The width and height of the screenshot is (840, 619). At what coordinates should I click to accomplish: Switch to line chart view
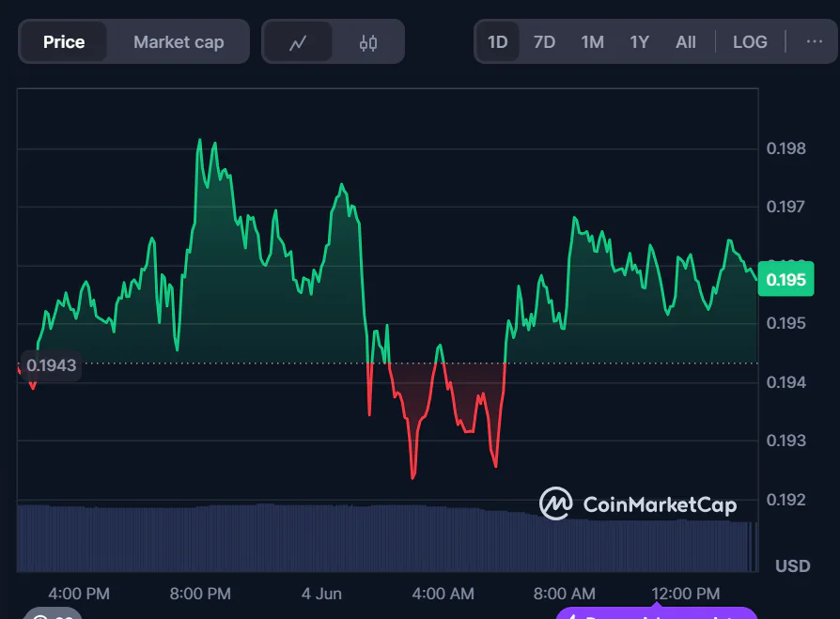pyautogui.click(x=298, y=42)
